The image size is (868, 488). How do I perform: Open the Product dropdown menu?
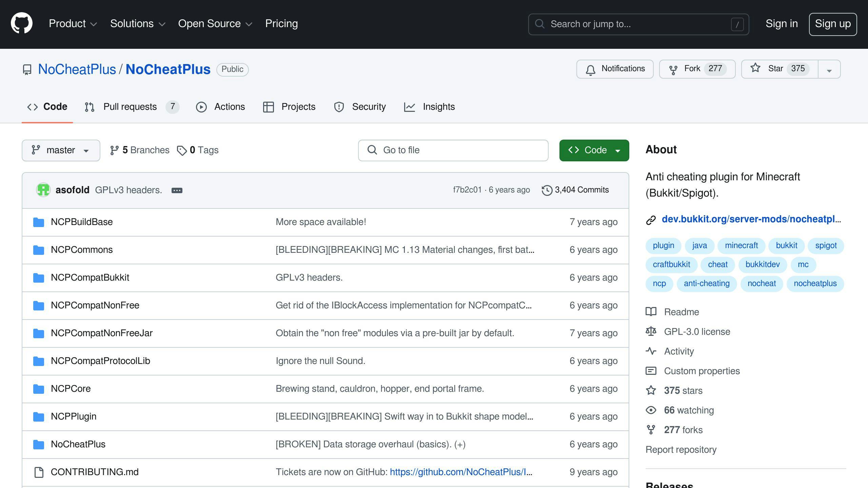coord(73,24)
